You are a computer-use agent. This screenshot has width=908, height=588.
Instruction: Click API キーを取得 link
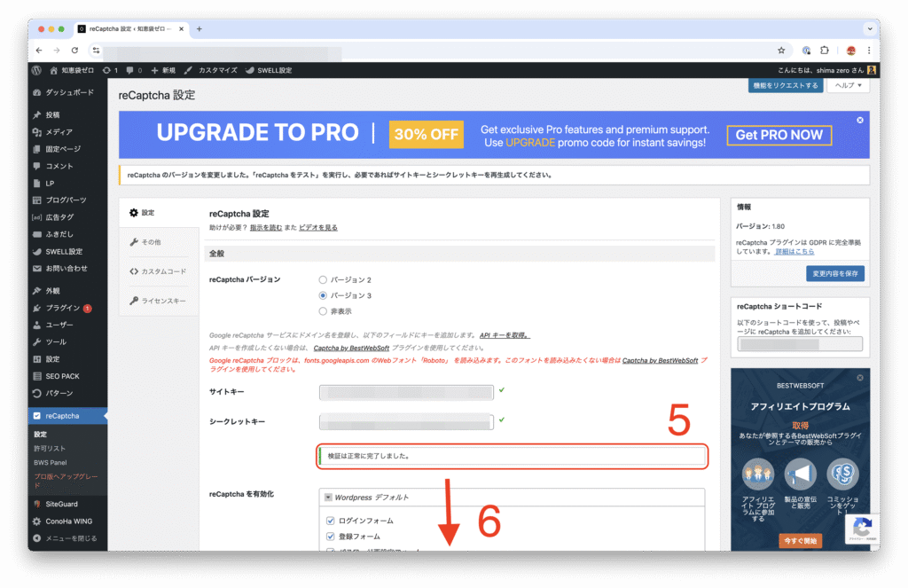504,335
